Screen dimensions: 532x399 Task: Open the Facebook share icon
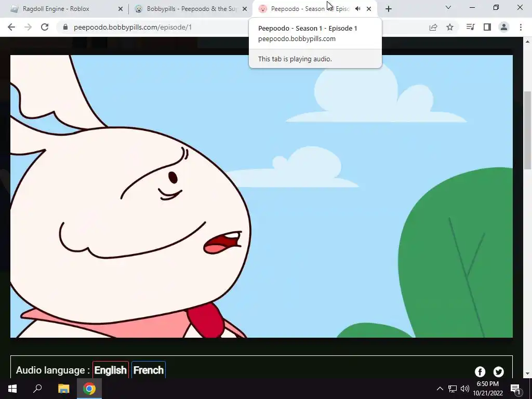tap(480, 372)
